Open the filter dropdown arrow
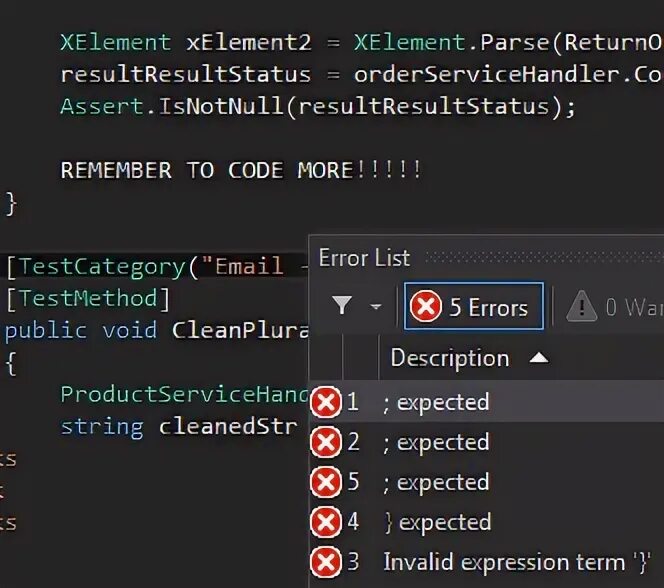664x588 pixels. (x=376, y=306)
